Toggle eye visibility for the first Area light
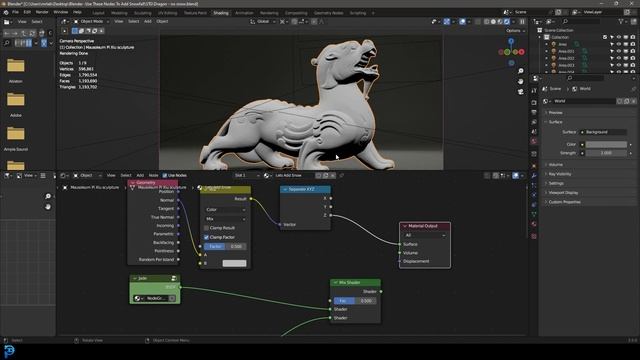Viewport: 640px width, 360px height. tap(619, 44)
